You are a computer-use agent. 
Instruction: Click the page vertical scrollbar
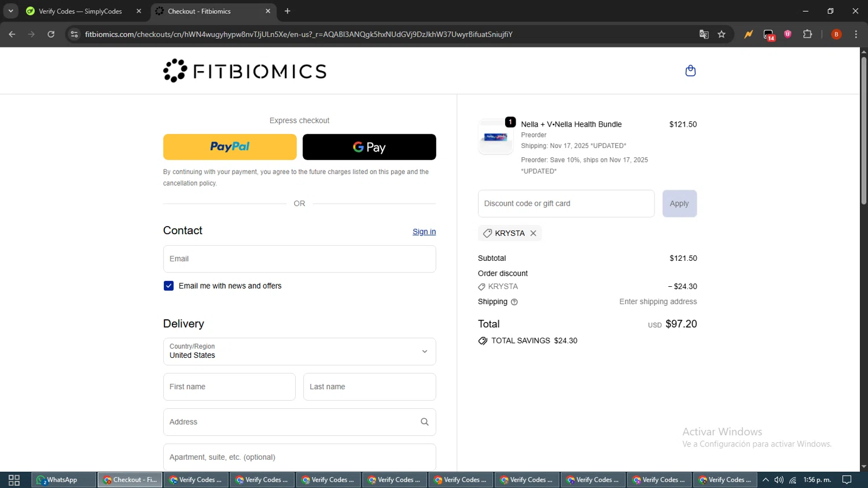pyautogui.click(x=863, y=131)
